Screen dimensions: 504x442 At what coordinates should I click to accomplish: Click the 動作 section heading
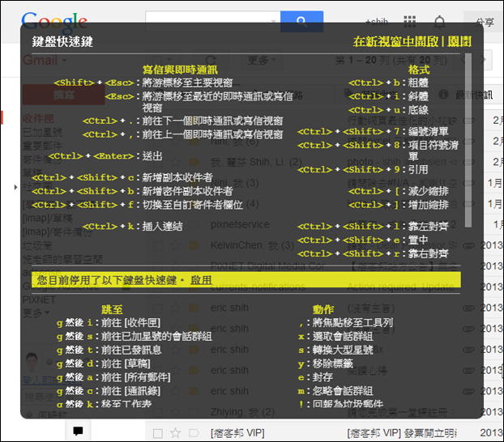click(x=323, y=310)
